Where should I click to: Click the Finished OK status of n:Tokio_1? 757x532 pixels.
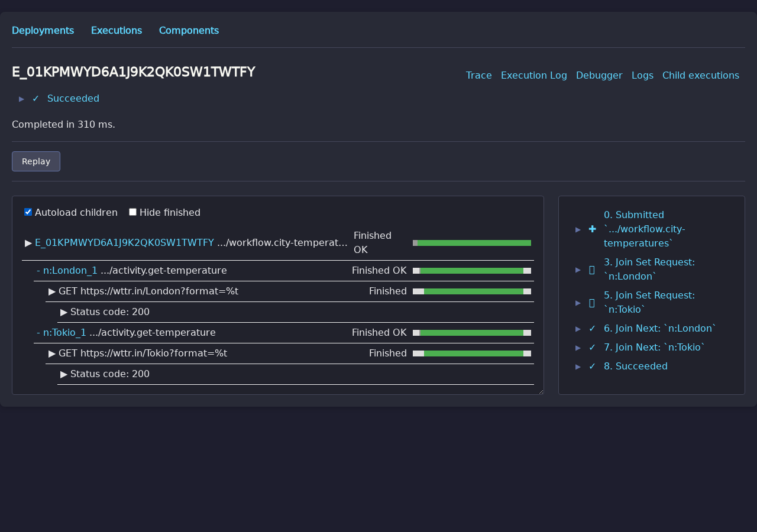point(379,332)
